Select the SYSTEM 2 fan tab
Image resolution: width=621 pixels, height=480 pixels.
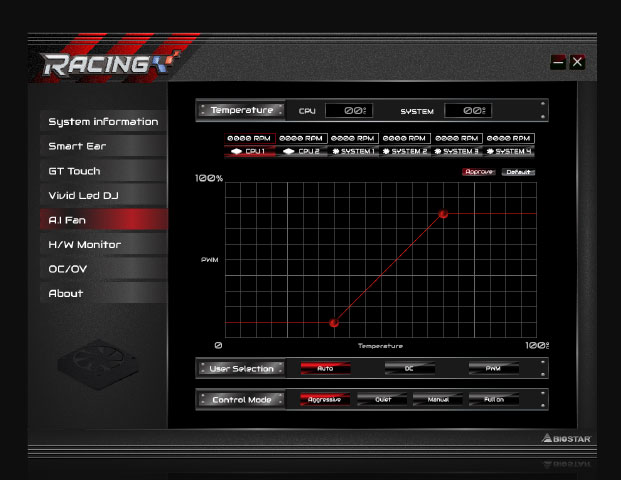(x=405, y=151)
